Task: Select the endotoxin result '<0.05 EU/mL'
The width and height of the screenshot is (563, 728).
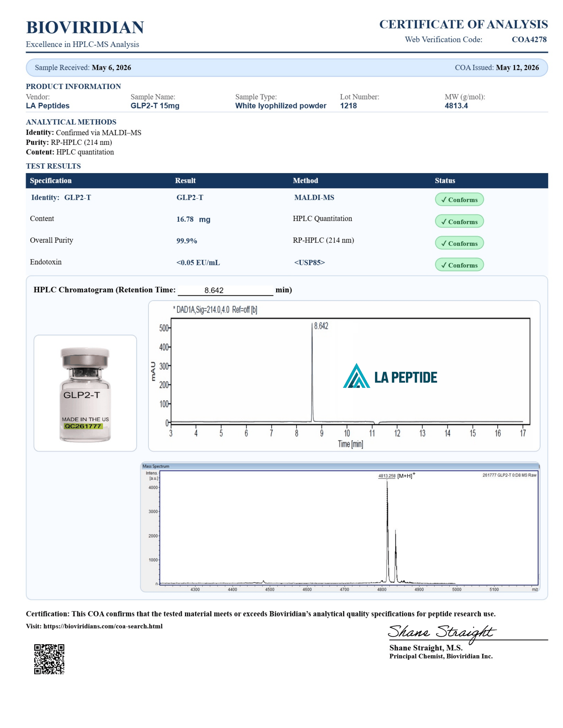Action: [x=198, y=263]
